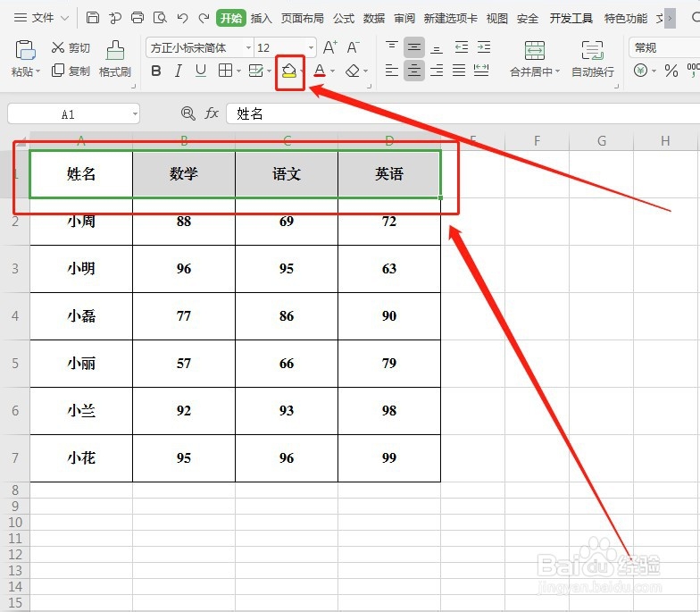Expand the merge center dropdown arrow
Viewport: 700px width, 612px height.
tap(557, 71)
